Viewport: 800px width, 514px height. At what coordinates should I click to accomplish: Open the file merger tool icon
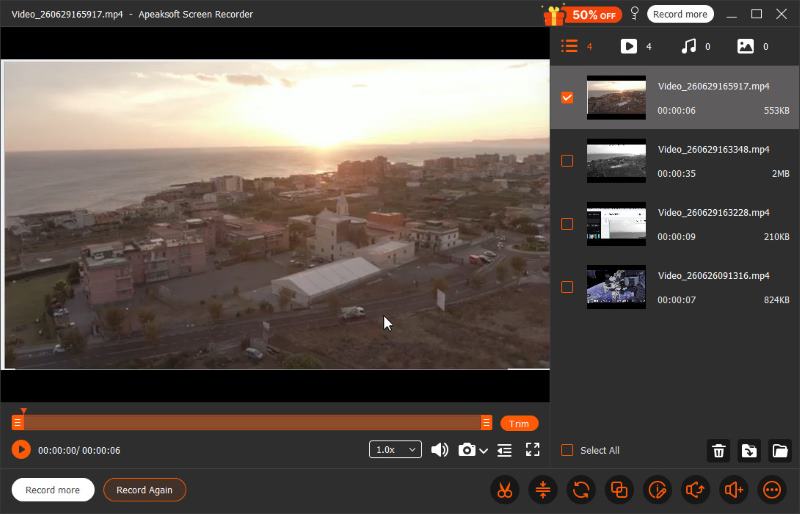click(619, 490)
